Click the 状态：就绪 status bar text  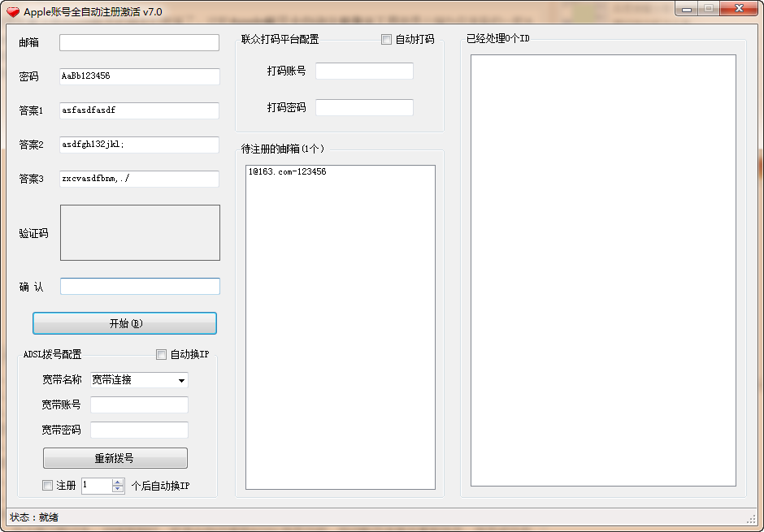34,517
